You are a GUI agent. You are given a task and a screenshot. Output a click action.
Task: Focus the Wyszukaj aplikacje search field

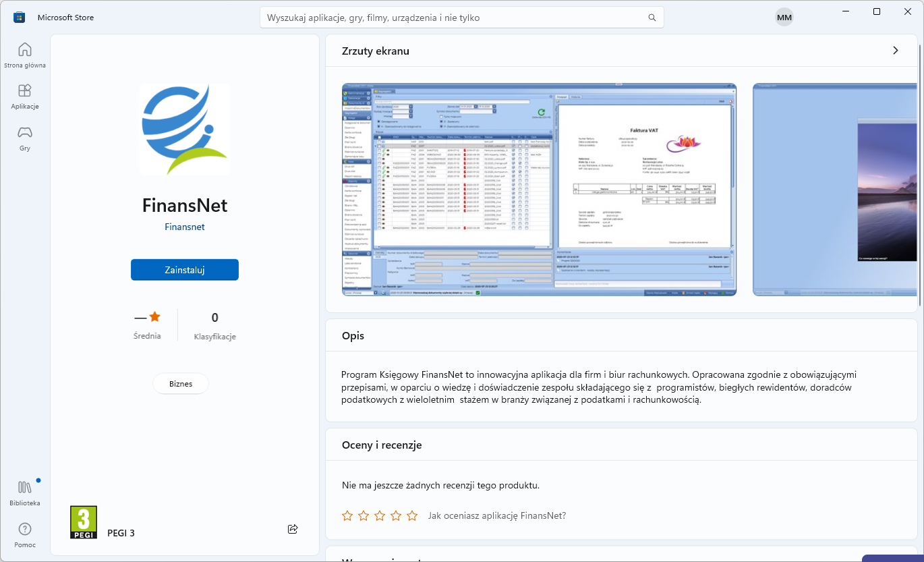coord(462,18)
